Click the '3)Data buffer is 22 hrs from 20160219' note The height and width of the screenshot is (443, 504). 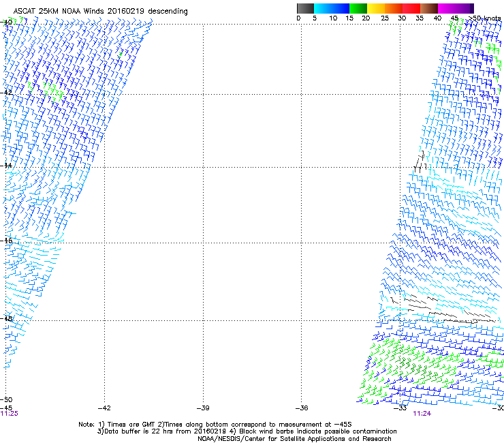point(161,431)
